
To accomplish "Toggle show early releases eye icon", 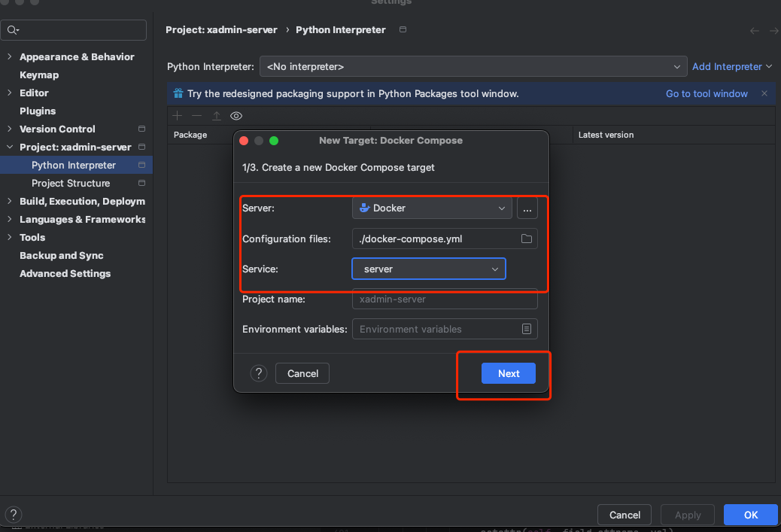I will click(x=236, y=116).
